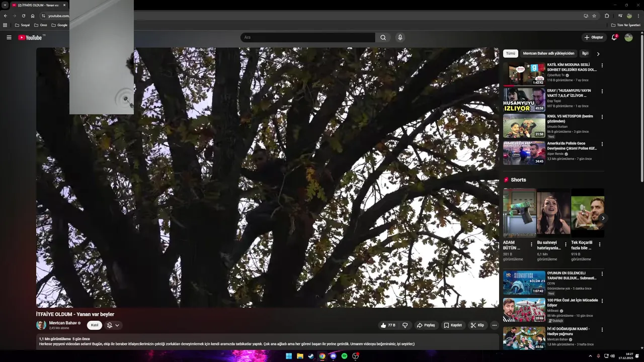Open the Mevtcan Bahav channel avatar
The image size is (644, 362).
(x=41, y=325)
